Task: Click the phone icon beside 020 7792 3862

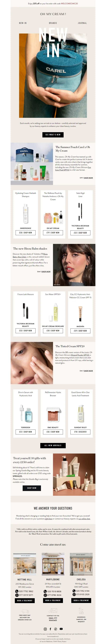Action: [x=17, y=591]
